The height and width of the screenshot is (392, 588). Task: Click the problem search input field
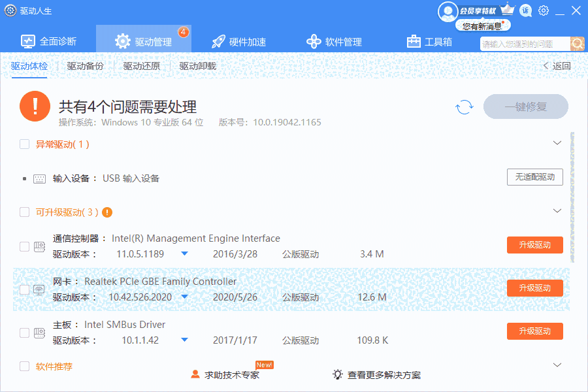[524, 44]
